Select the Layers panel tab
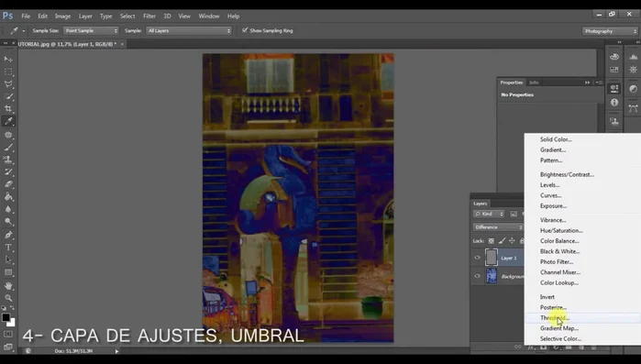This screenshot has width=641, height=364. [x=481, y=204]
